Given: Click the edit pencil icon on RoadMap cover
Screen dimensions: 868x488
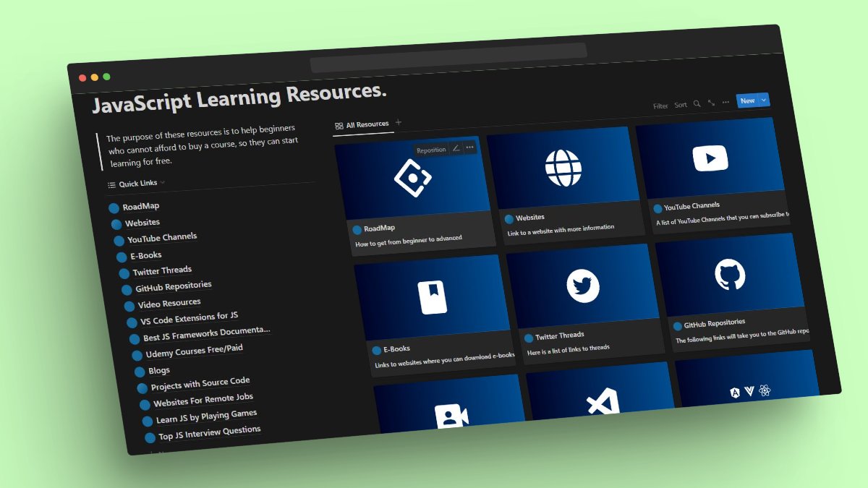Looking at the screenshot, I should click(456, 147).
